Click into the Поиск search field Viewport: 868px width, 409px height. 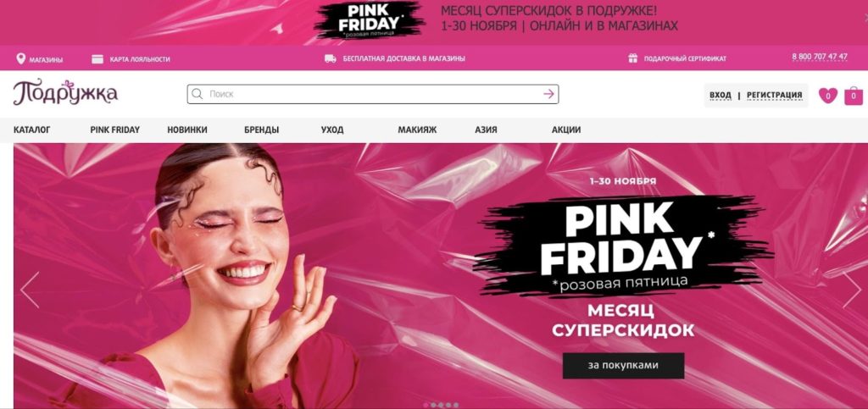click(x=373, y=94)
